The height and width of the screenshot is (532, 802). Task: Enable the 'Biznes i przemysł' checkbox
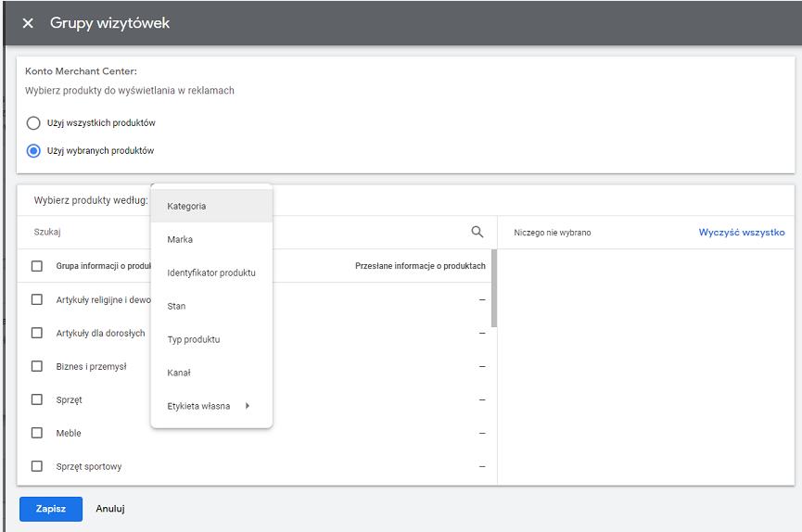37,366
